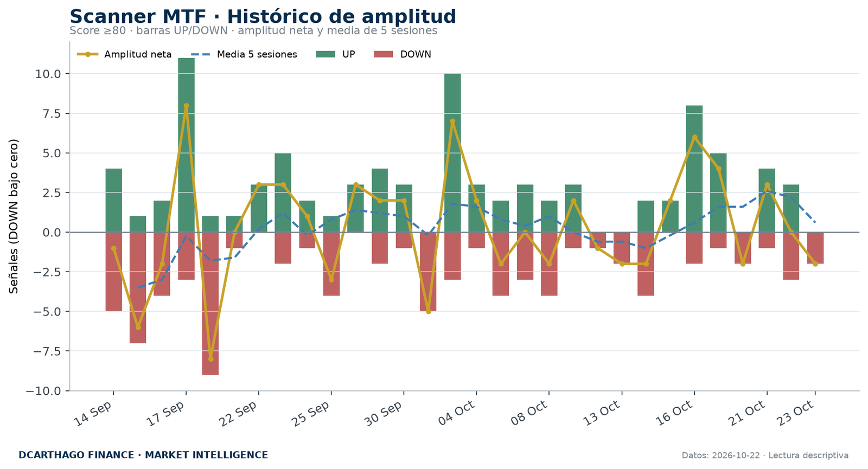Click the '30 Sep' x-axis date label

point(384,414)
